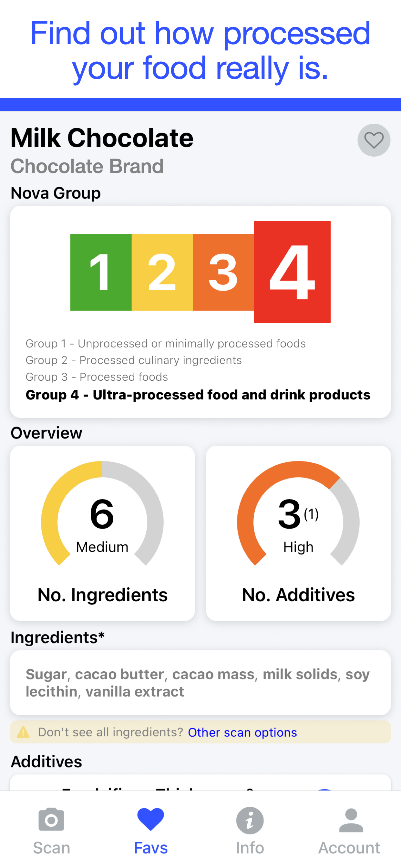Expand the partially visible Additives card
The image size is (401, 868).
200,782
